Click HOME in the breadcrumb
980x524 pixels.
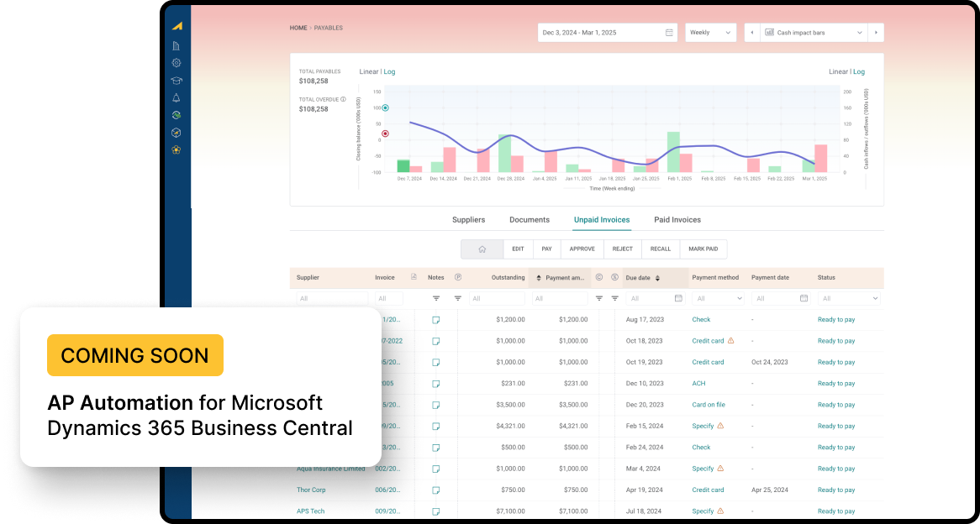click(298, 28)
